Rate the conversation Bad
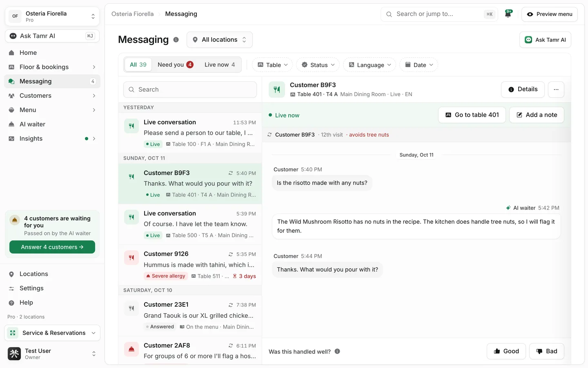Viewport: 588px width, 368px height. tap(547, 351)
